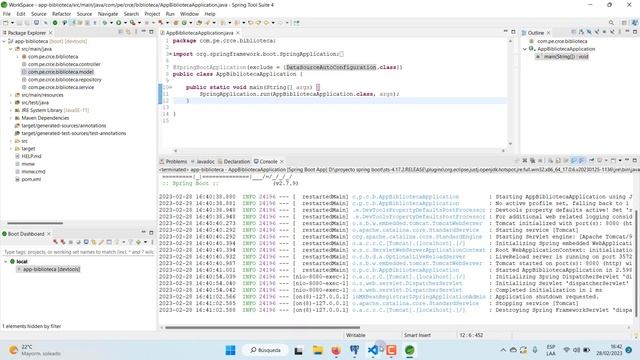Image resolution: width=640 pixels, height=360 pixels.
Task: Click start/restart icon in Boot Dashboard toolbar
Action: (56, 242)
